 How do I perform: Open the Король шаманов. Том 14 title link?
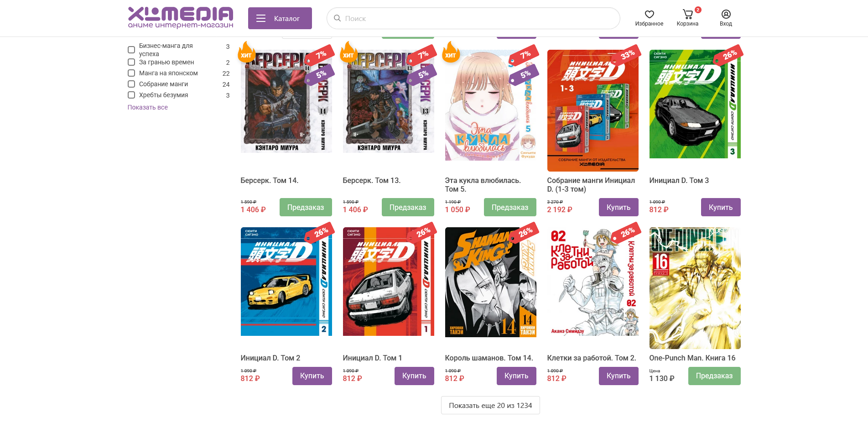(x=489, y=358)
